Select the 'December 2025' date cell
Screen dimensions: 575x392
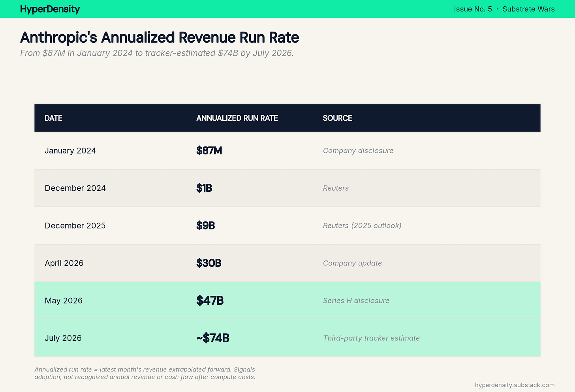coord(75,225)
